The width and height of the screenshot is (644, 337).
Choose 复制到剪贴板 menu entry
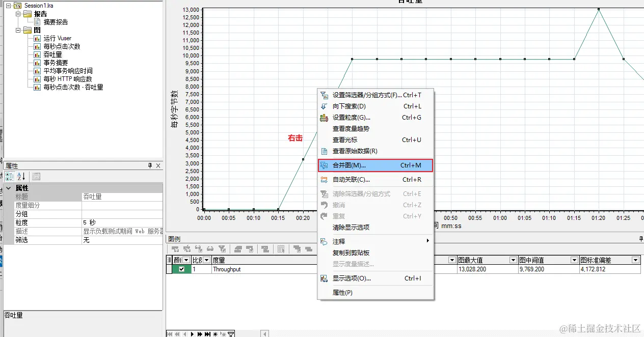375,253
